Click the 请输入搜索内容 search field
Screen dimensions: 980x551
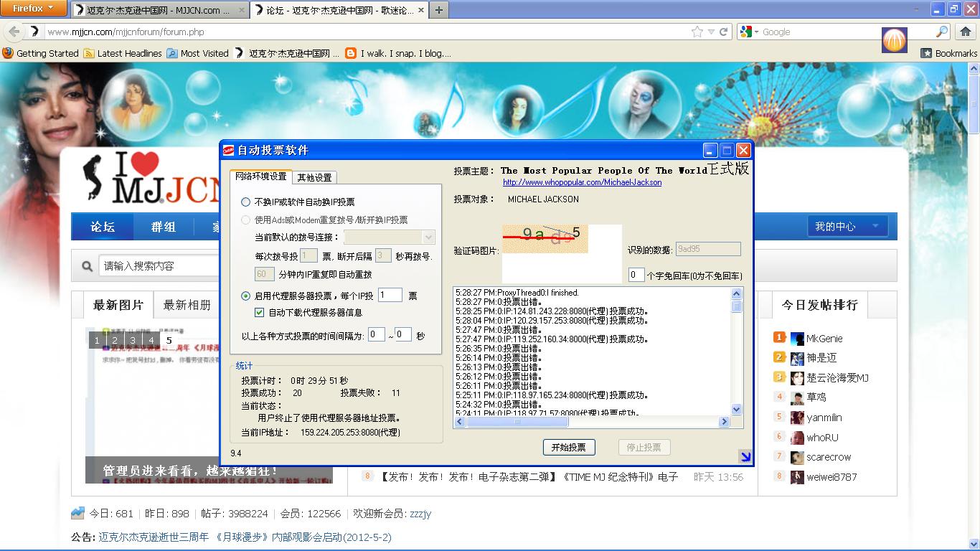point(215,266)
